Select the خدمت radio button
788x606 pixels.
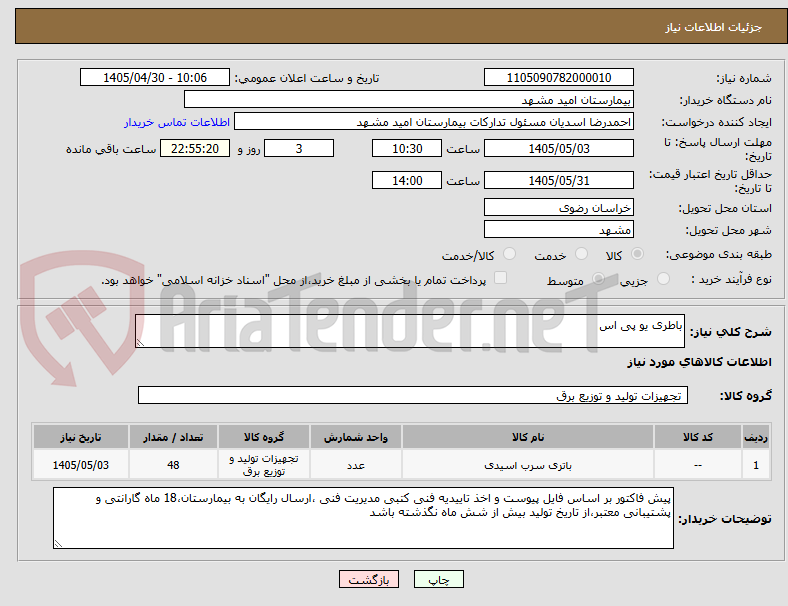pyautogui.click(x=581, y=254)
